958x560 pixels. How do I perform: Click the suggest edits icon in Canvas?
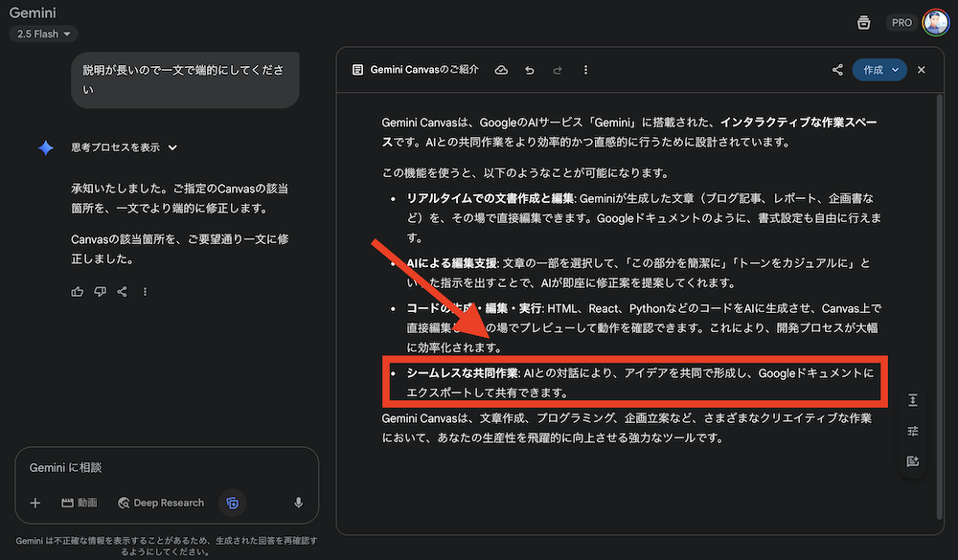[913, 461]
